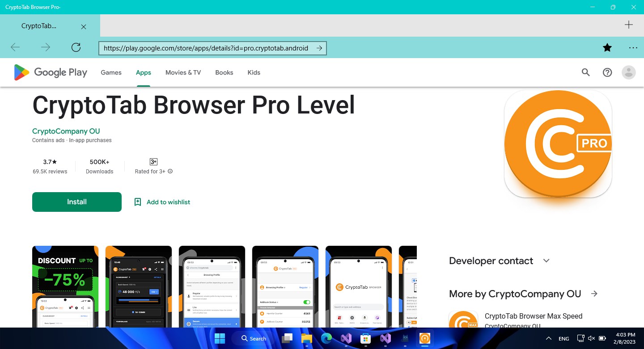Viewport: 644px width, 349px height.
Task: Open the Discount -75% screenshot
Action: click(65, 286)
